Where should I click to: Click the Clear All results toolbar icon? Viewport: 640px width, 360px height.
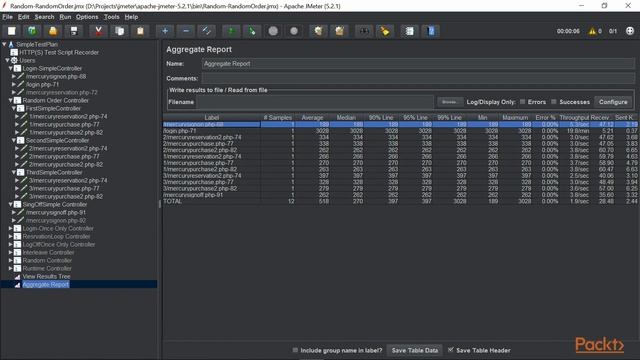339,31
